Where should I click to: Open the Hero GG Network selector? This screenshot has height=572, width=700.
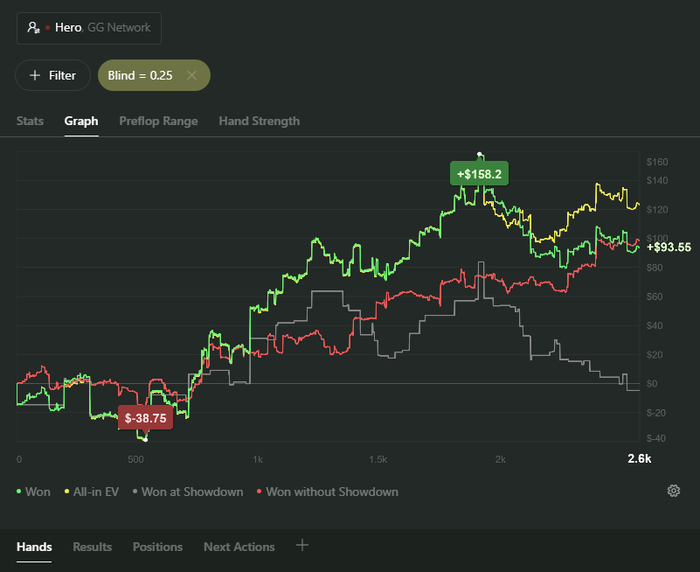(x=88, y=28)
